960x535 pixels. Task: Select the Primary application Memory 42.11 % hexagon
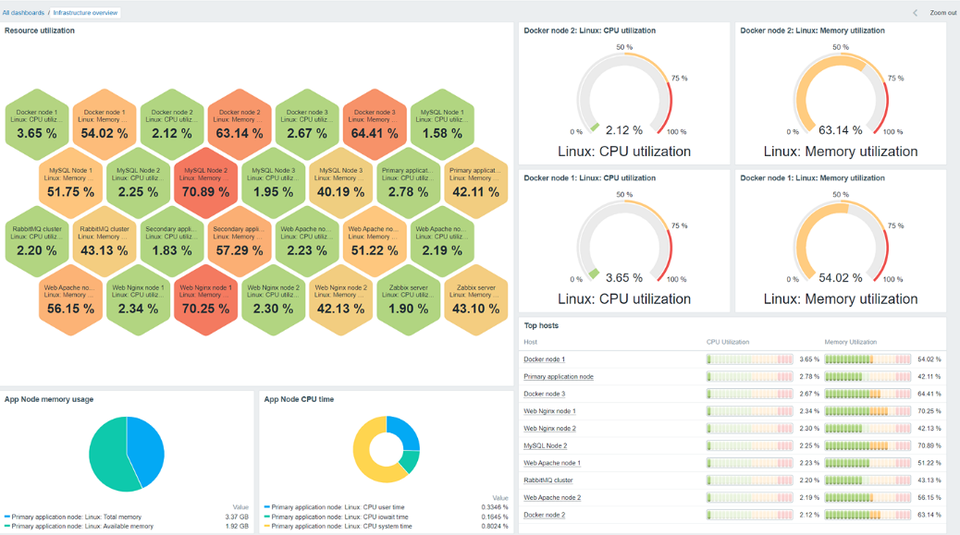[x=476, y=183]
